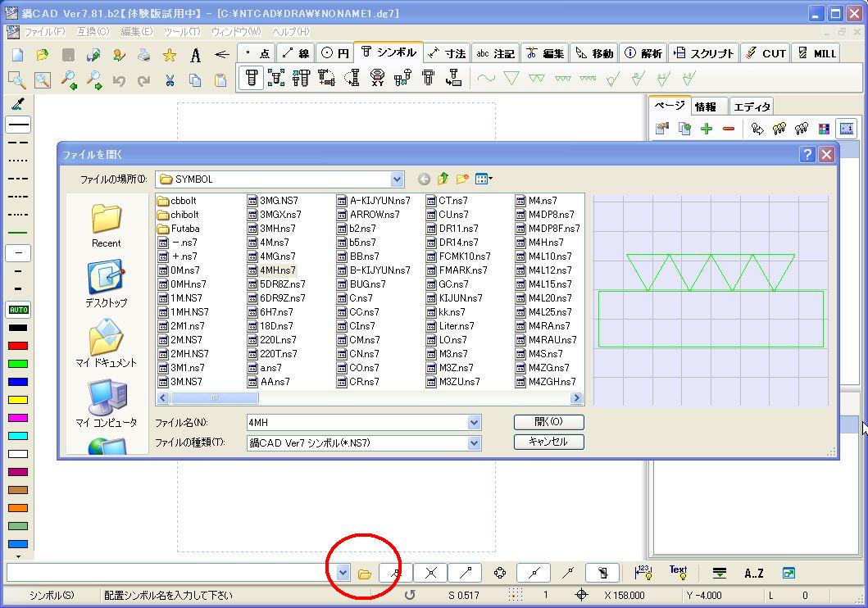Click the Up One Level folder icon
868x608 pixels.
[443, 179]
